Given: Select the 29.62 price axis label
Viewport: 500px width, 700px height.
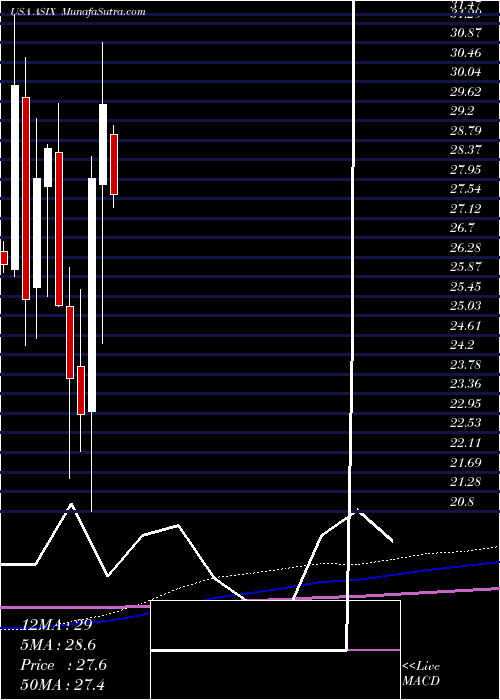Looking at the screenshot, I should point(466,92).
